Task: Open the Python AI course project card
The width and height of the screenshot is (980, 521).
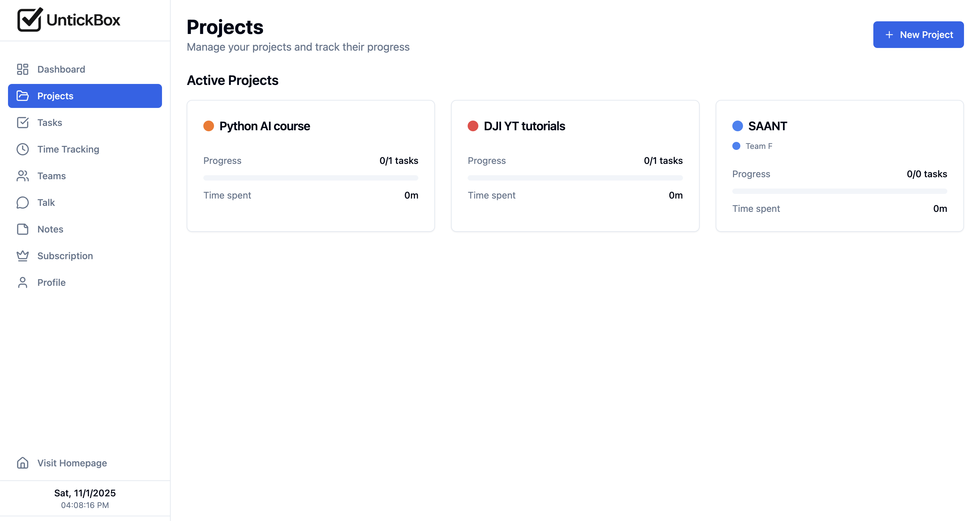Action: 310,166
